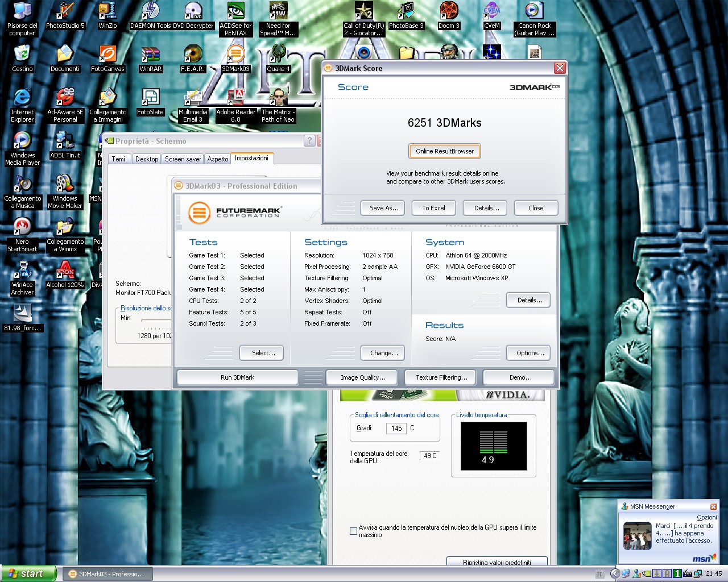Viewport: 728px width, 582px height.
Task: Open Adobe Reader 6.0 shortcut
Action: tap(235, 106)
